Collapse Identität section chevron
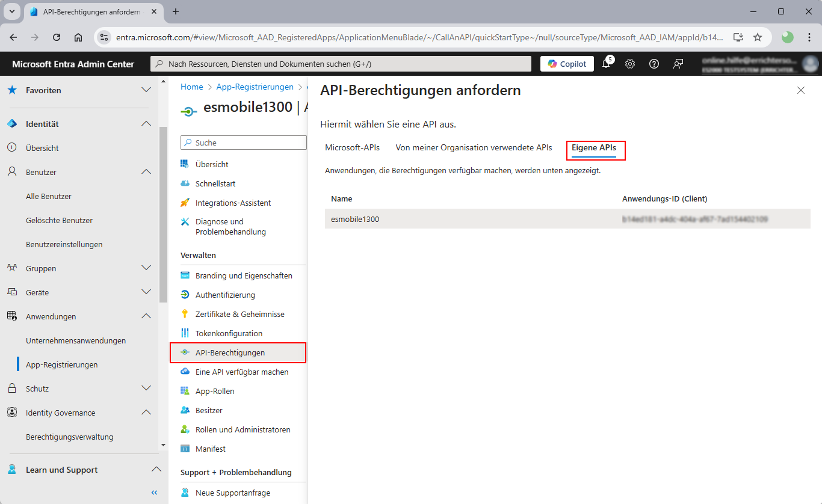This screenshot has width=822, height=504. click(x=146, y=124)
